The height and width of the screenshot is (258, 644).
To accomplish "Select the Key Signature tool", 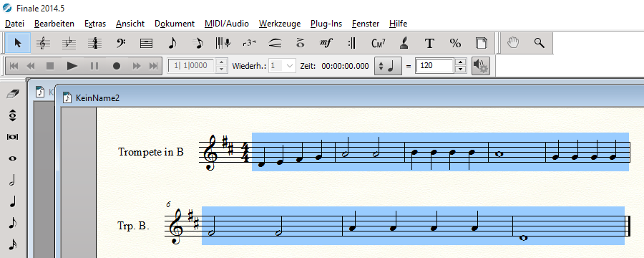I will [x=69, y=43].
